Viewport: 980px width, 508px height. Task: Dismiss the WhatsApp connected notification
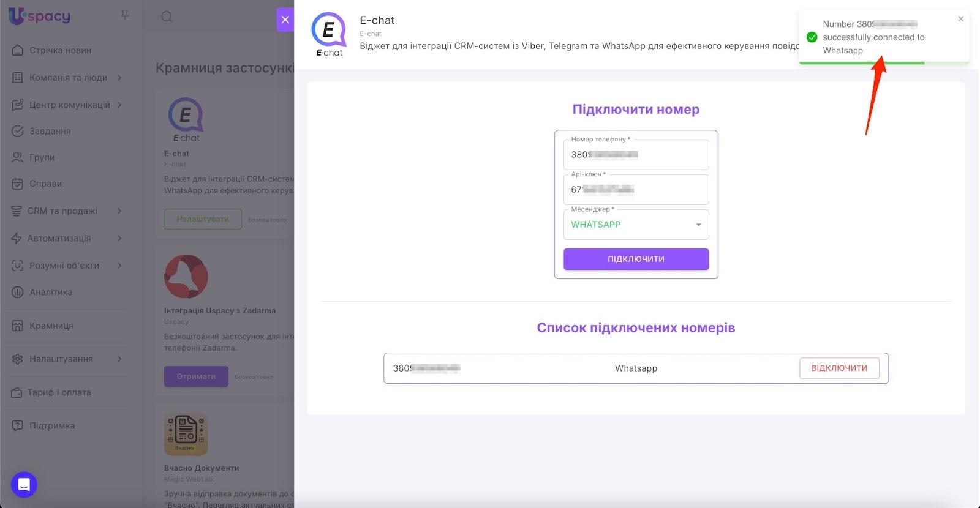(960, 19)
